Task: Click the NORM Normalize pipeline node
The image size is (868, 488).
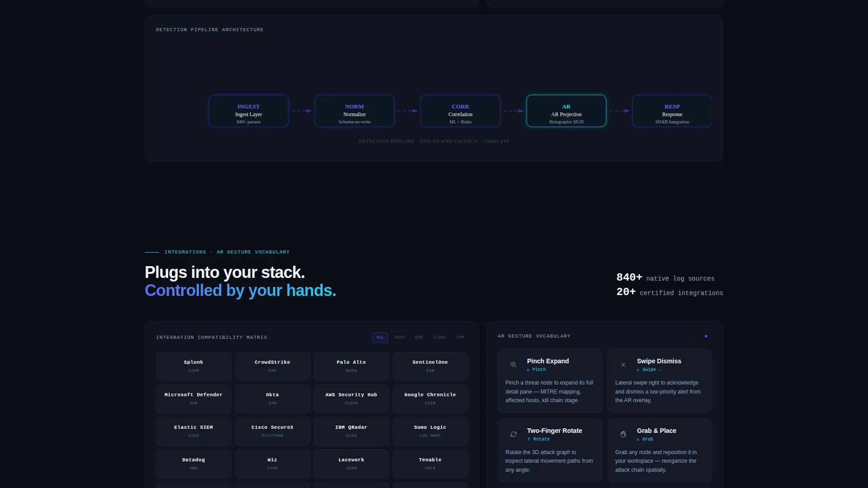Action: (x=354, y=111)
